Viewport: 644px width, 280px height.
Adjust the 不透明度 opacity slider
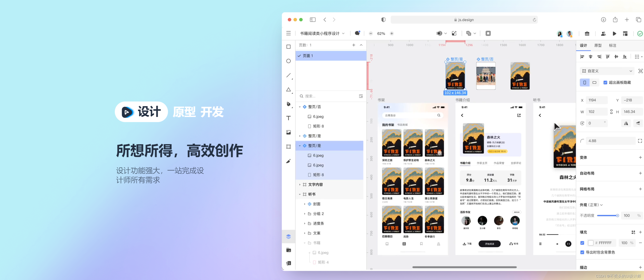(608, 216)
